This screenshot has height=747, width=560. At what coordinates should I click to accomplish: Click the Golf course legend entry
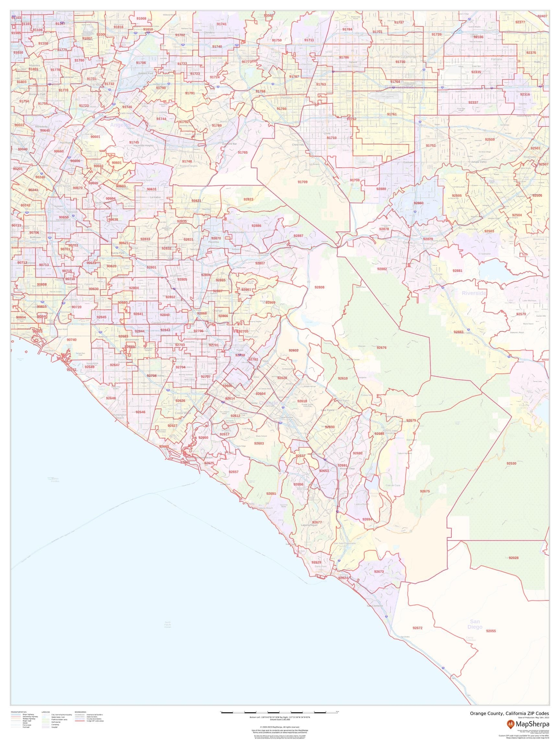point(45,722)
